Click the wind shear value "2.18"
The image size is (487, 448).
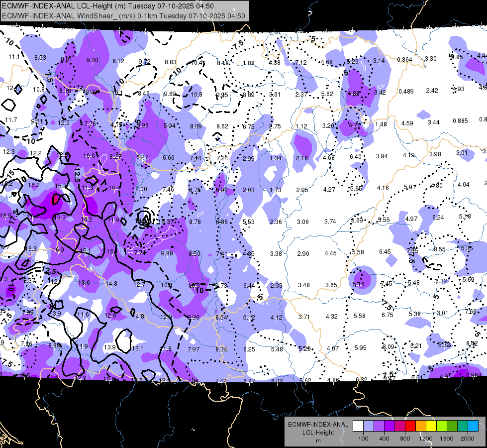point(301,158)
